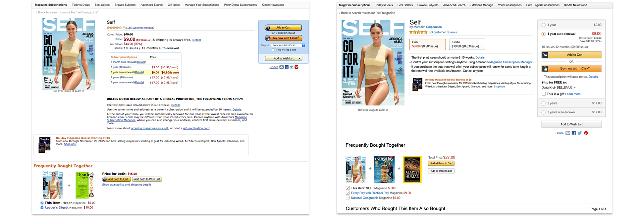This screenshot has height=218, width=644.
Task: Expand the arrow on the rounded Add to Wish List button
Action: click(x=299, y=59)
